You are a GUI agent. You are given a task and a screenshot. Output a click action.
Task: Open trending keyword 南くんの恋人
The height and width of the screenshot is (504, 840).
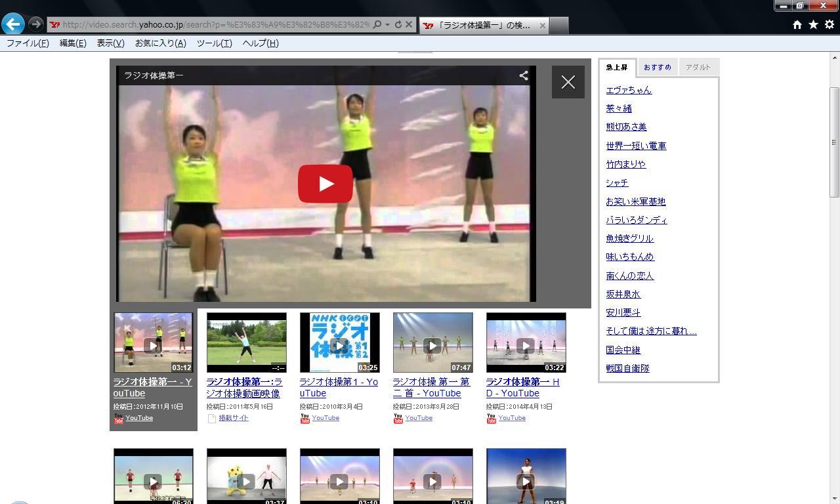(629, 276)
